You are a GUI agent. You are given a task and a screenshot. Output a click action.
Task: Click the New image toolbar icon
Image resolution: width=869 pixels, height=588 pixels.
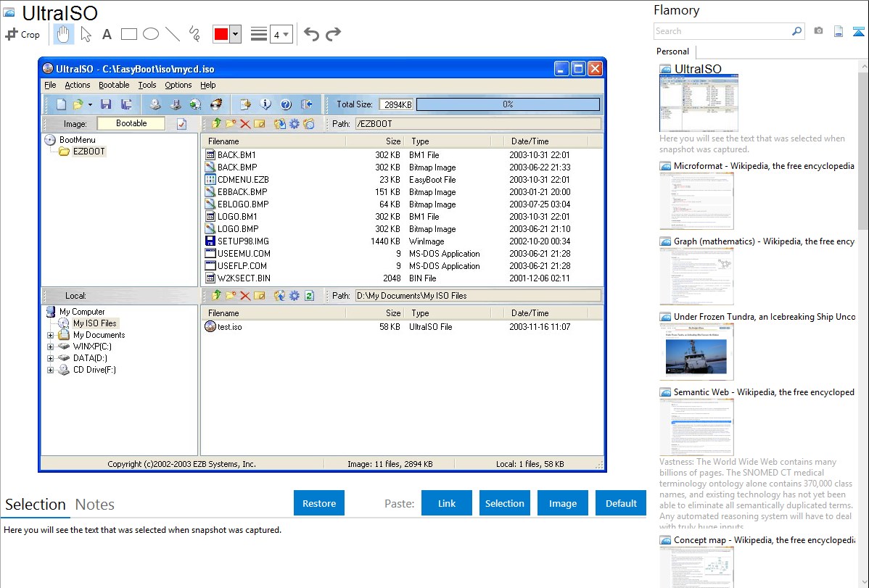coord(62,104)
